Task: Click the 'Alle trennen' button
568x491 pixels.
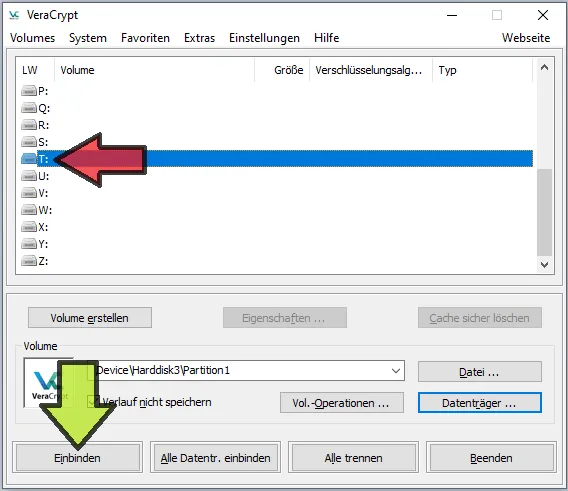Action: 353,457
